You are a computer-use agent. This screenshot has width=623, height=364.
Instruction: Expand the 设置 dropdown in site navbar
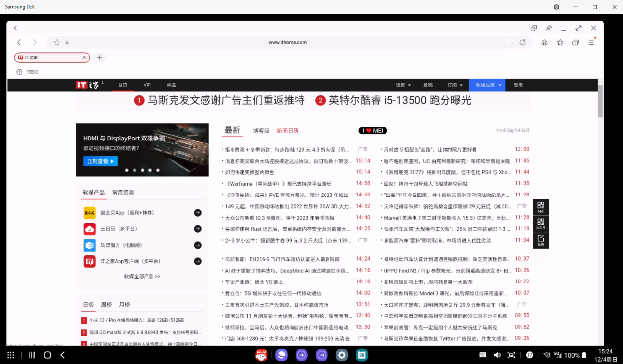click(x=403, y=85)
